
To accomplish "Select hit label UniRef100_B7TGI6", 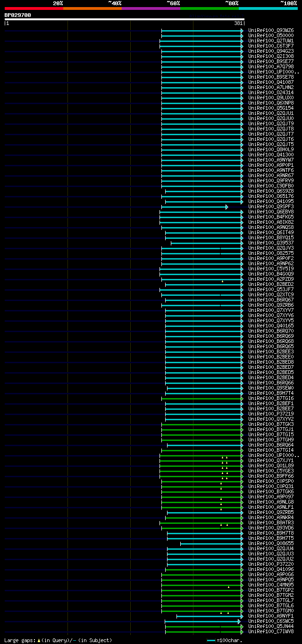I will pyautogui.click(x=271, y=398).
